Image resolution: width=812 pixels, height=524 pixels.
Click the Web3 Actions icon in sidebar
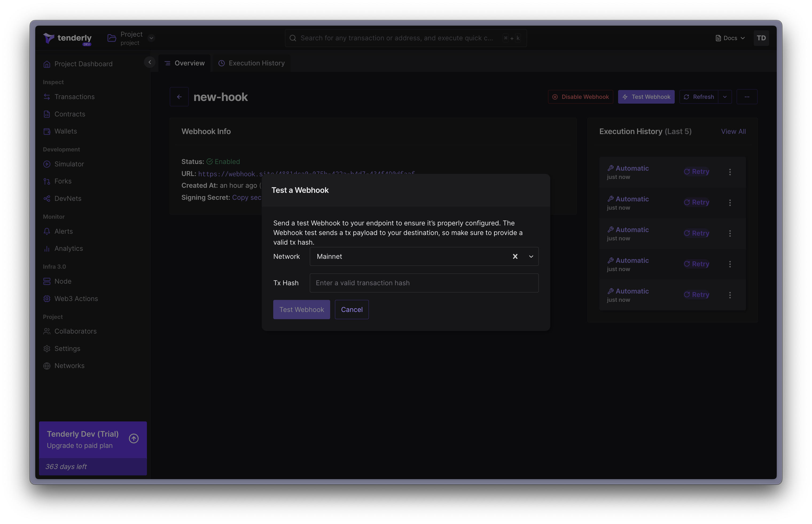(46, 298)
